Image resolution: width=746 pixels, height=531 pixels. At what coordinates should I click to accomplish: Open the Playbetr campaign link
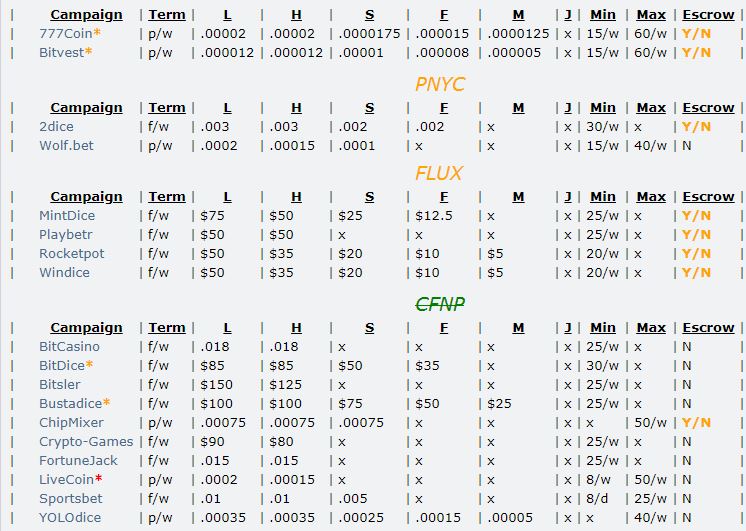coord(66,235)
